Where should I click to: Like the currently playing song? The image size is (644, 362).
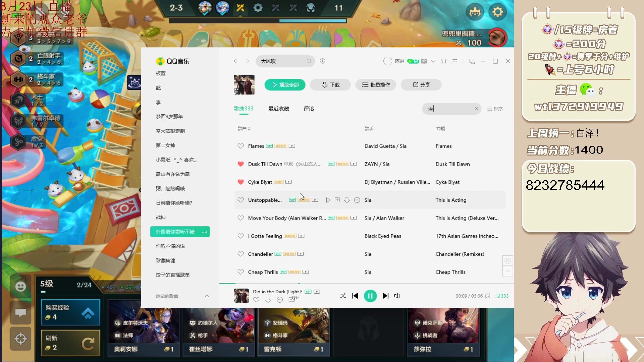point(256,300)
